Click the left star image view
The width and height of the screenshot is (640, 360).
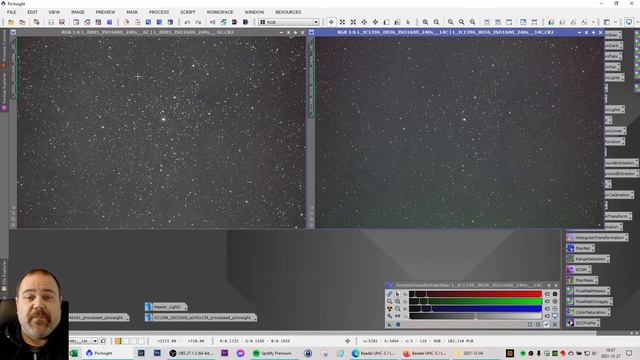pos(161,132)
